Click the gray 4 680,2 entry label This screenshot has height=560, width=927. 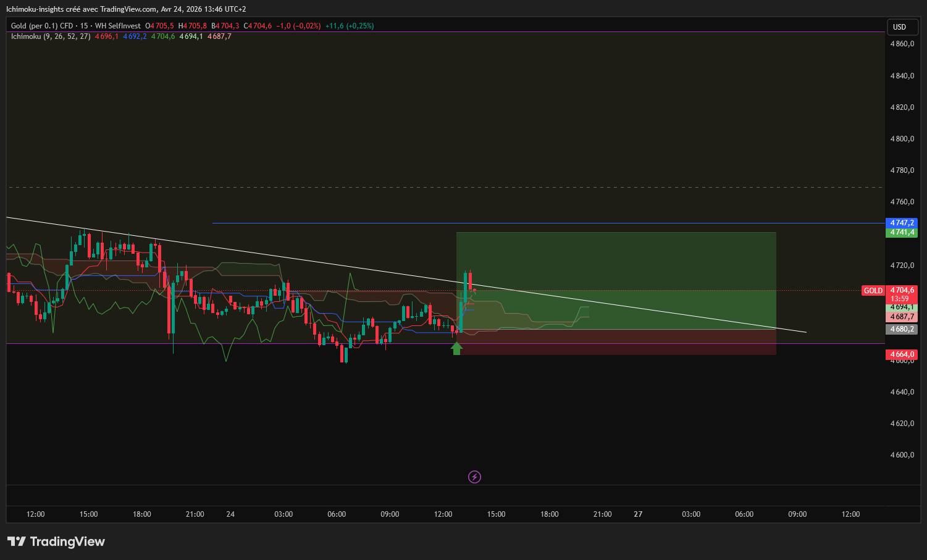[902, 329]
